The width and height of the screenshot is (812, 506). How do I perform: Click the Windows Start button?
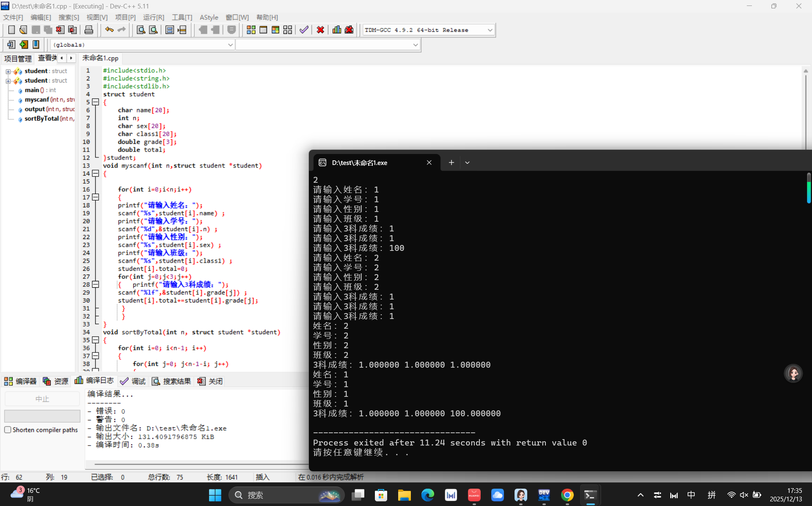click(215, 495)
